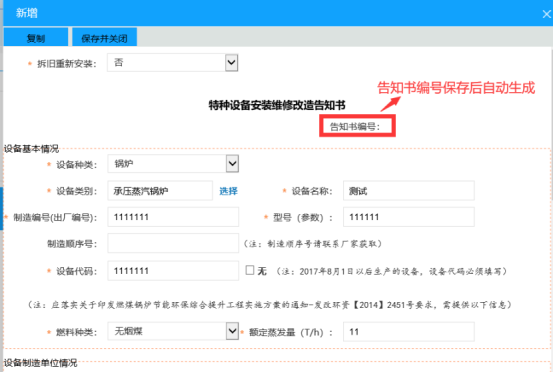Click the empty 制造顺序号 input field
Screen dimensions: 554x372
[x=173, y=243]
